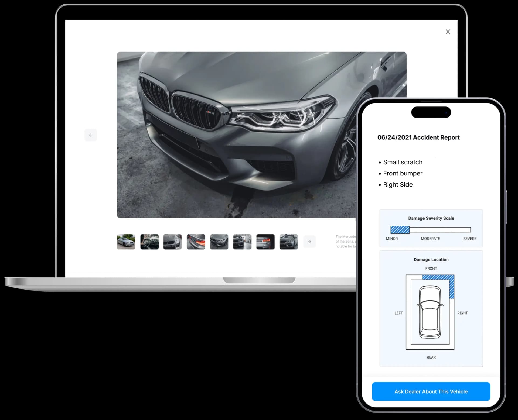Open the red taillight close-up thumbnail
This screenshot has width=518, height=420.
point(196,242)
